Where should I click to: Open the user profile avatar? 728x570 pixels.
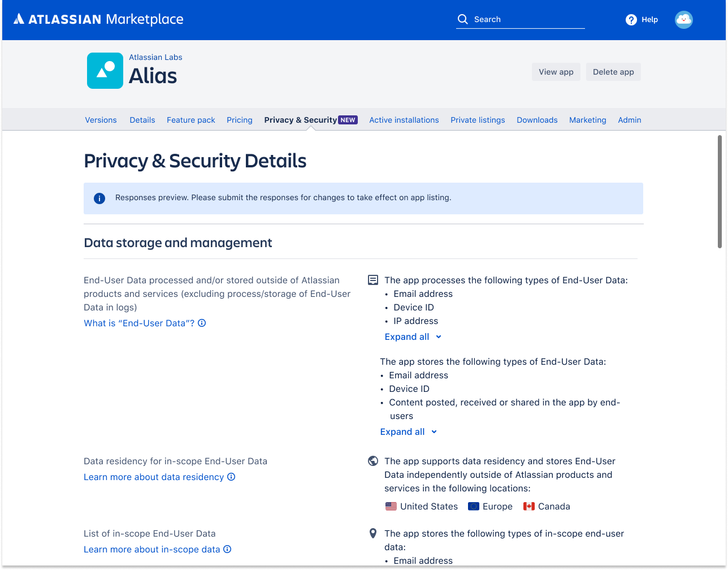coord(684,20)
